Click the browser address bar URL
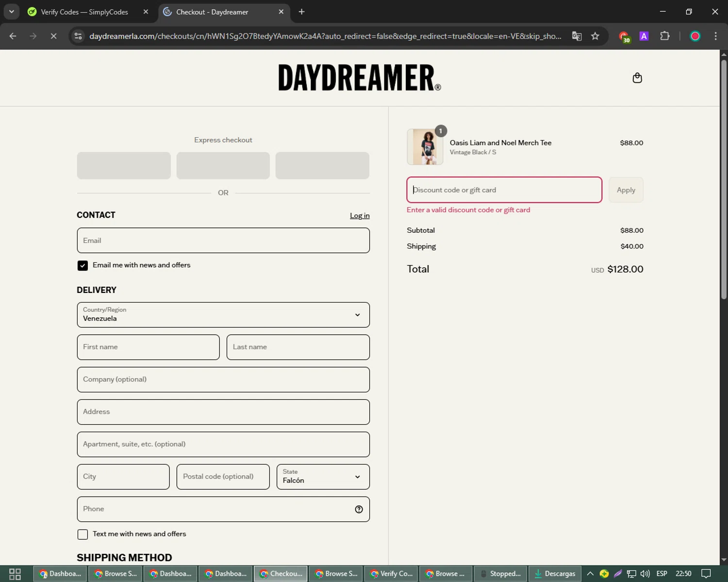Viewport: 728px width, 582px height. (x=325, y=36)
